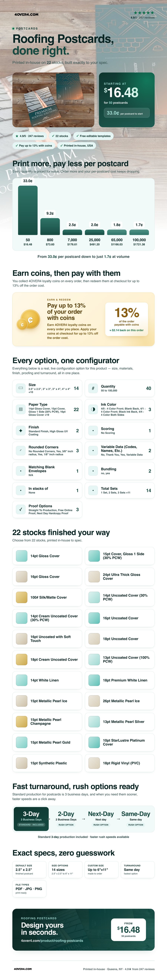
Task: Click the From $16.48 price button
Action: tap(128, 929)
